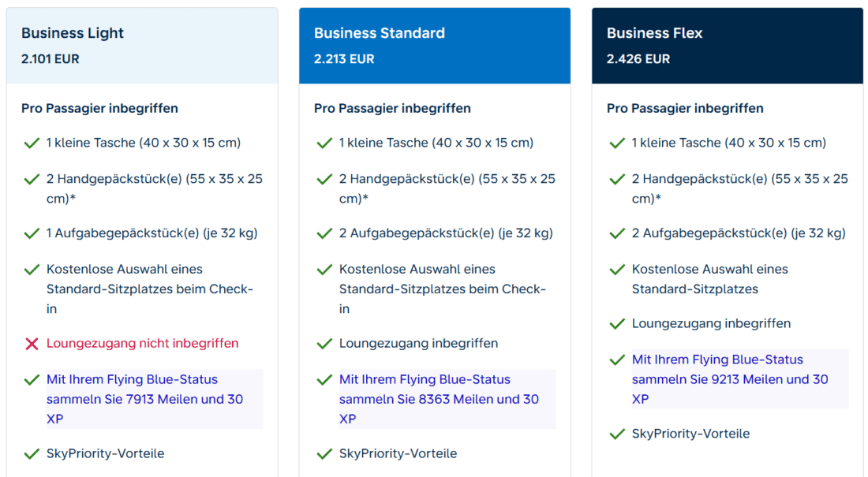
Task: Click 2 Aufgabegepäckstück(e) text in Business Flex
Action: 739,233
